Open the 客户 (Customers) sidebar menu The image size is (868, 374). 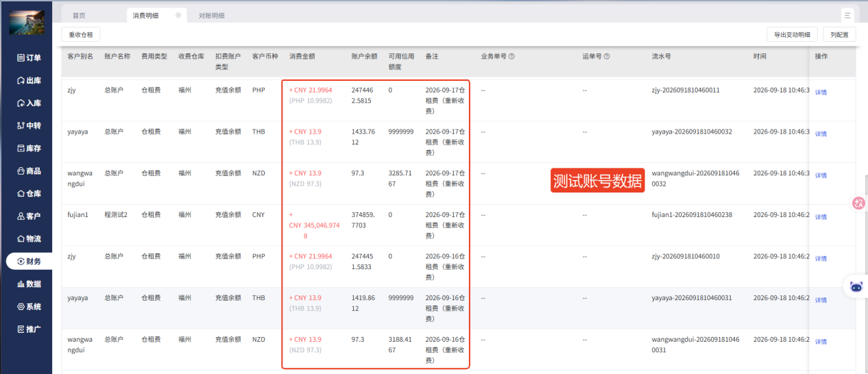tap(29, 216)
